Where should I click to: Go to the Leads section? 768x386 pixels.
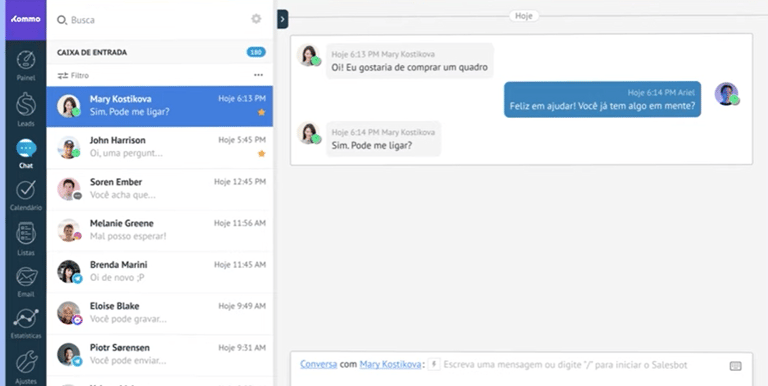pos(26,110)
